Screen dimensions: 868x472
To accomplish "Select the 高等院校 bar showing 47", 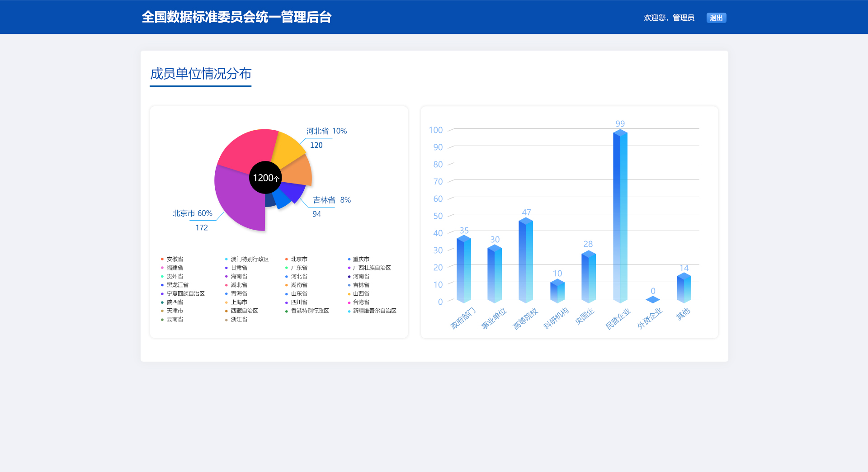I will [526, 261].
